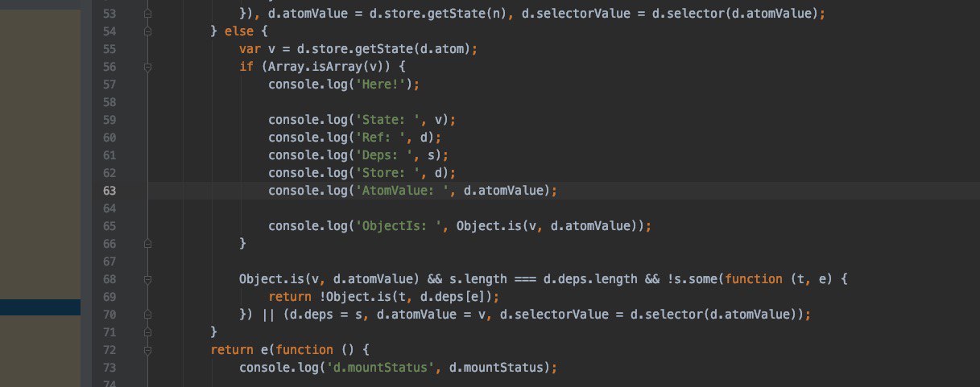Collapse the return e(function fold at line 72
The image size is (980, 387).
[147, 350]
